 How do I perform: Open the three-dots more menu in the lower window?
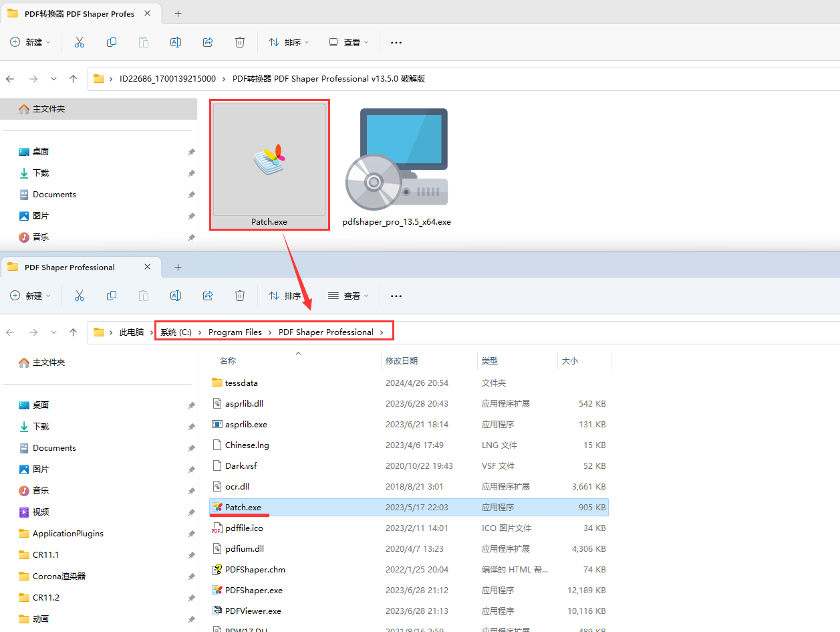point(396,296)
